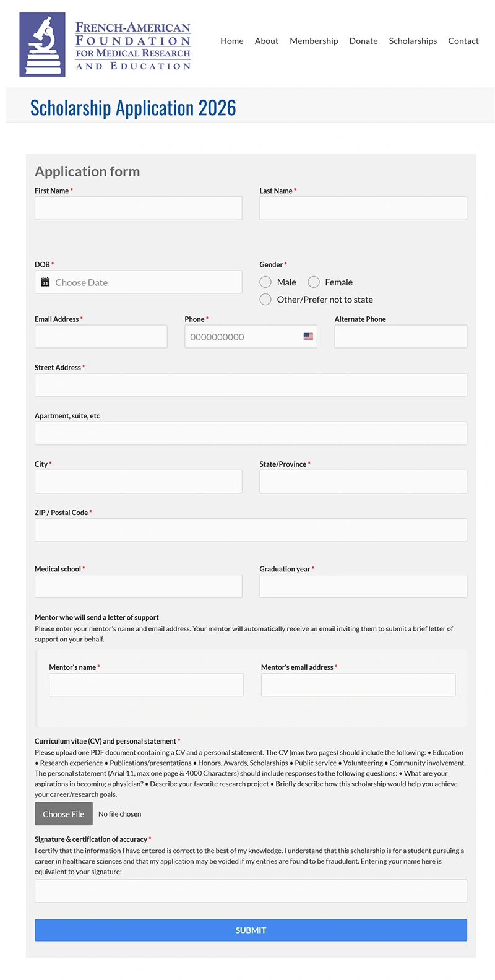Viewport: 495px width, 980px height.
Task: Select the Female gender option
Action: click(314, 282)
